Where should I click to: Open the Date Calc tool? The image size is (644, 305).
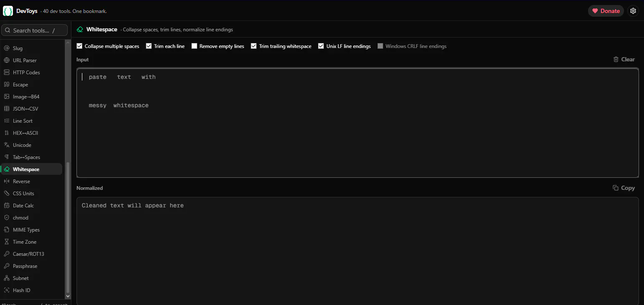pos(31,206)
